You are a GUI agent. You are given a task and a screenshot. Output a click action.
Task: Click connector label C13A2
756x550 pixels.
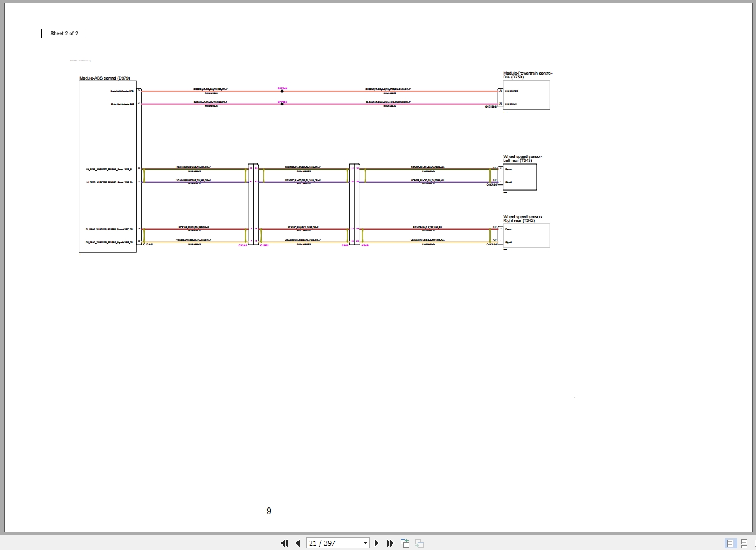(243, 245)
